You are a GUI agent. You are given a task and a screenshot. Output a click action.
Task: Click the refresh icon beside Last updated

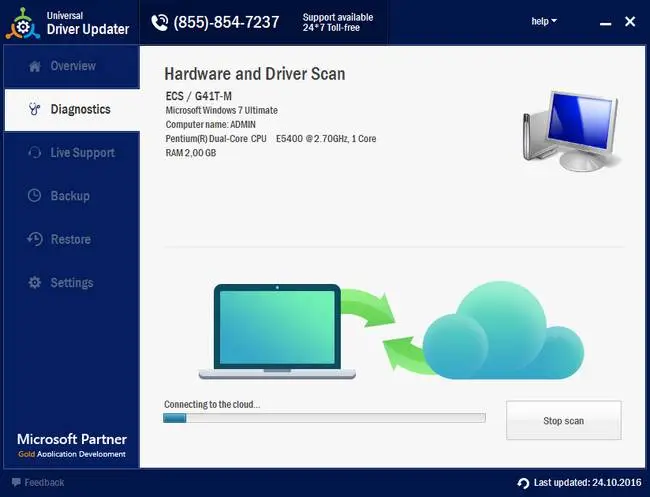coord(523,483)
